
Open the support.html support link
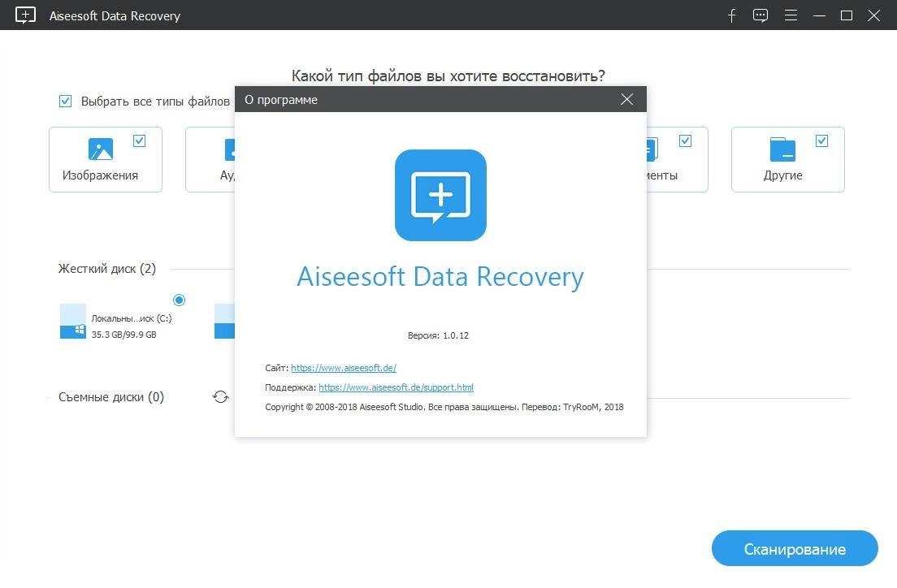[x=396, y=387]
